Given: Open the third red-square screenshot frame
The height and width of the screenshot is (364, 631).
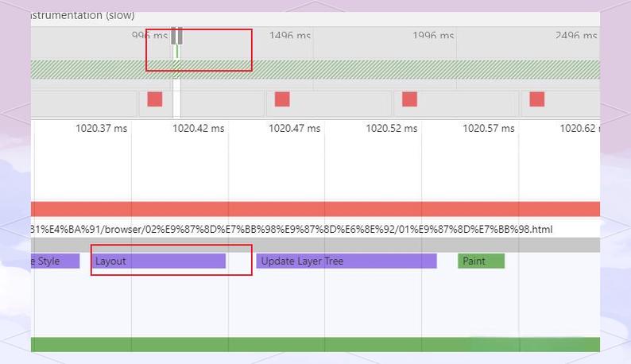Looking at the screenshot, I should (409, 99).
